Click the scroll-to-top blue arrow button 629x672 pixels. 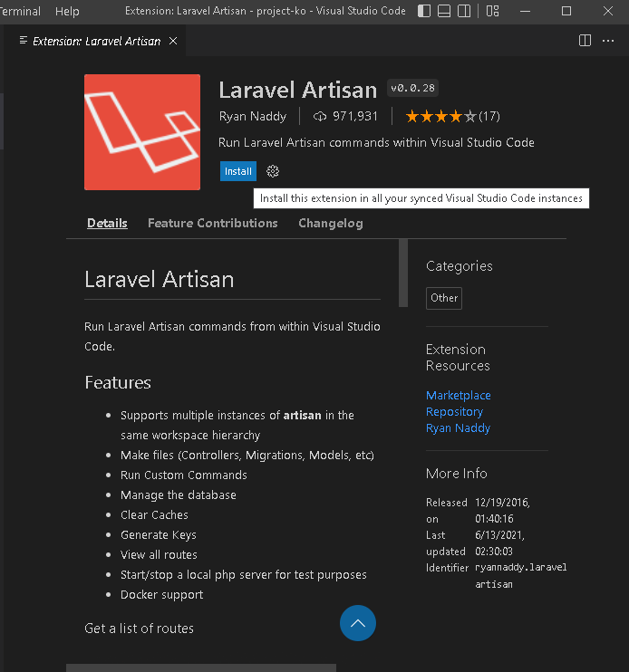(x=358, y=623)
